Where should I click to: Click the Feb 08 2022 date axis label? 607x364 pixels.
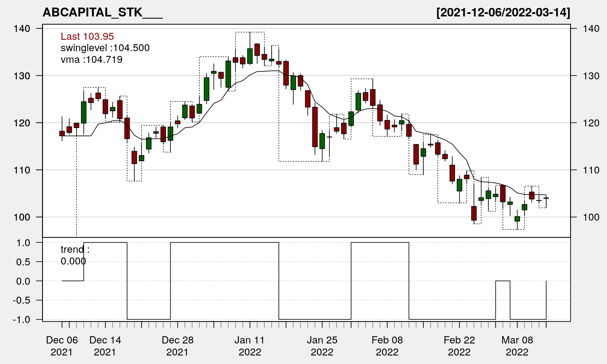pos(387,346)
